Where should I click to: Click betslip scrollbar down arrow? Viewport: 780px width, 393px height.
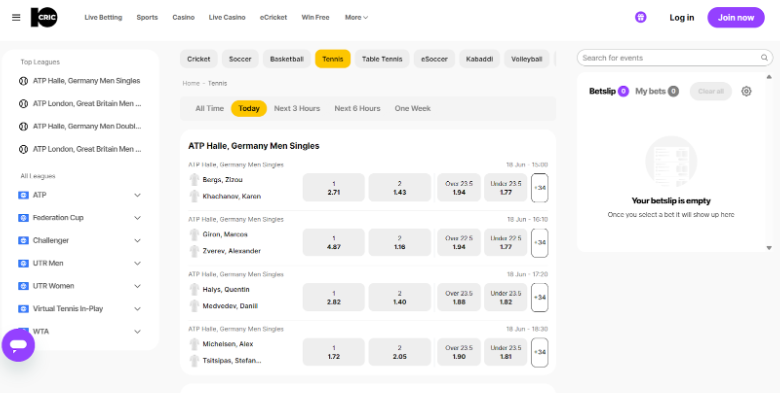point(769,248)
